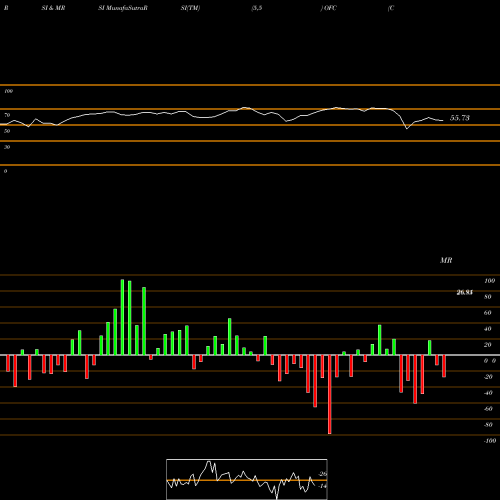Image resolution: width=500 pixels, height=500 pixels.
Task: Click the 'SI & MR' header label
Action: click(53, 8)
